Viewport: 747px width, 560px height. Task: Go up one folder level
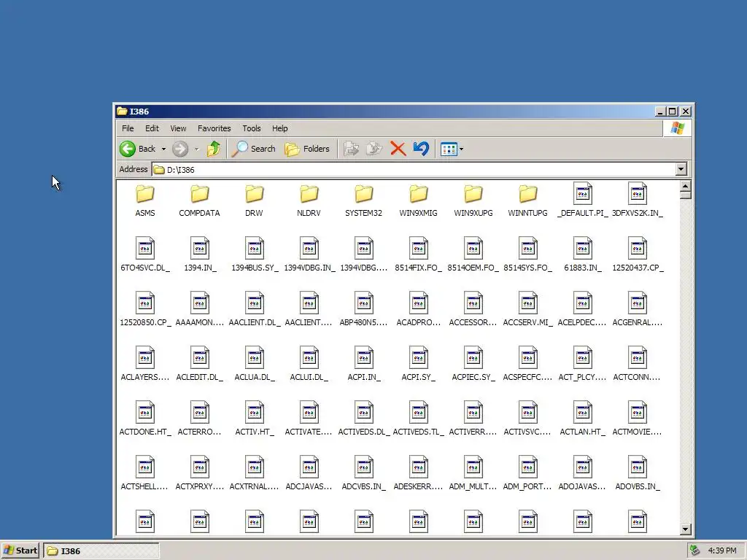point(214,149)
